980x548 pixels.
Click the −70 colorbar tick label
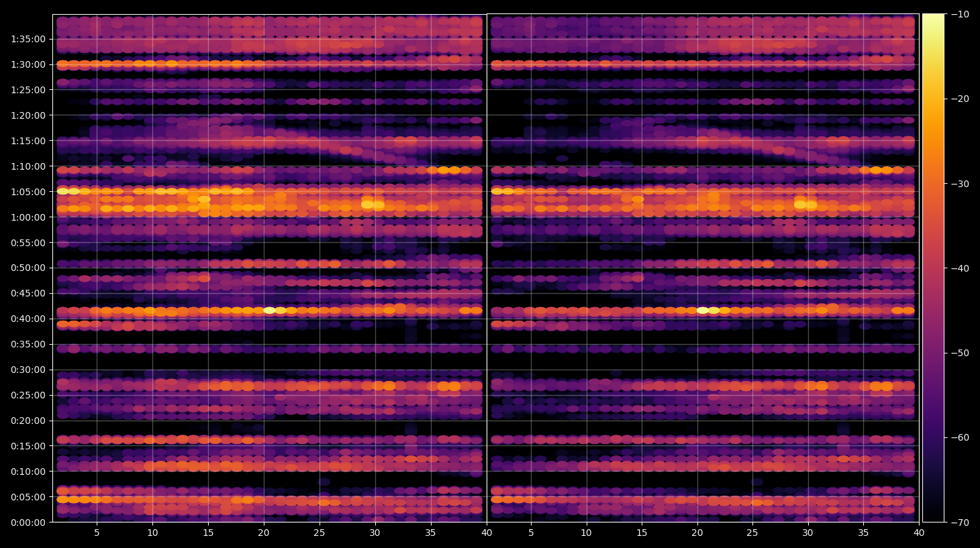(961, 523)
